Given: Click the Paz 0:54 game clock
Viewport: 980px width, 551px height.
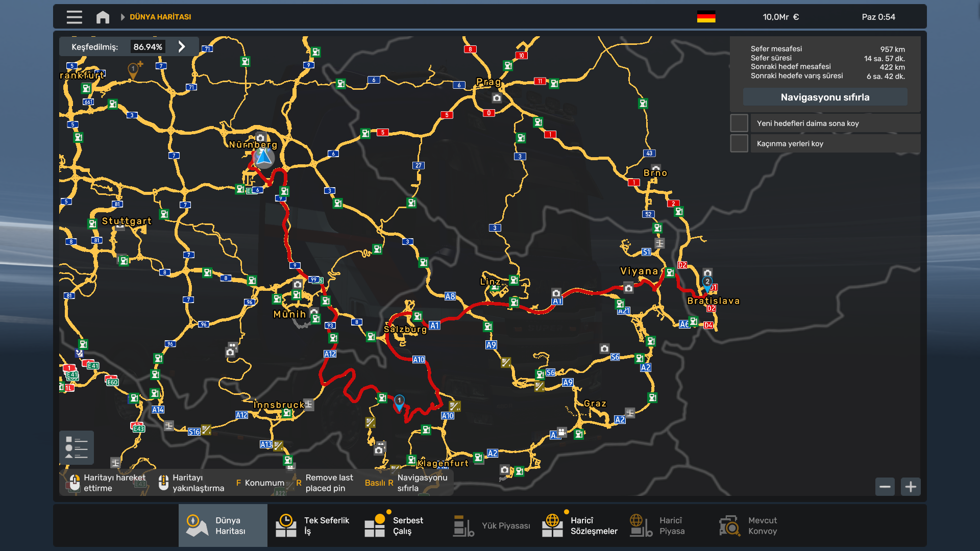Looking at the screenshot, I should [878, 17].
